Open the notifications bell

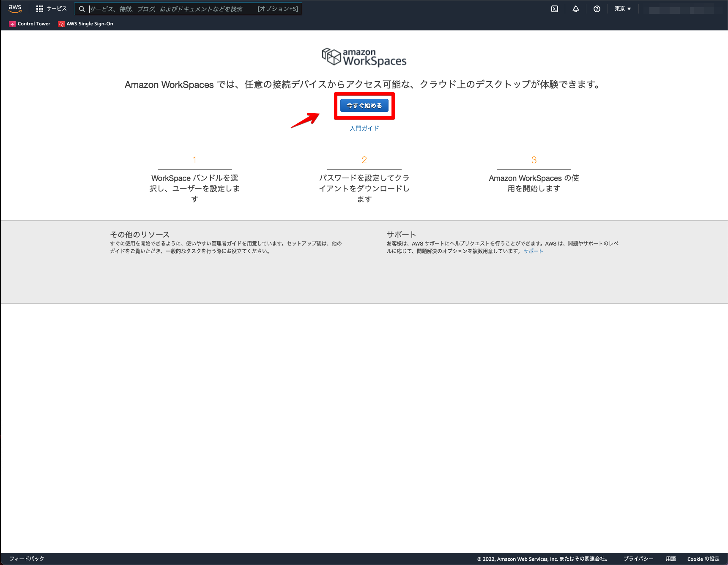coord(575,8)
